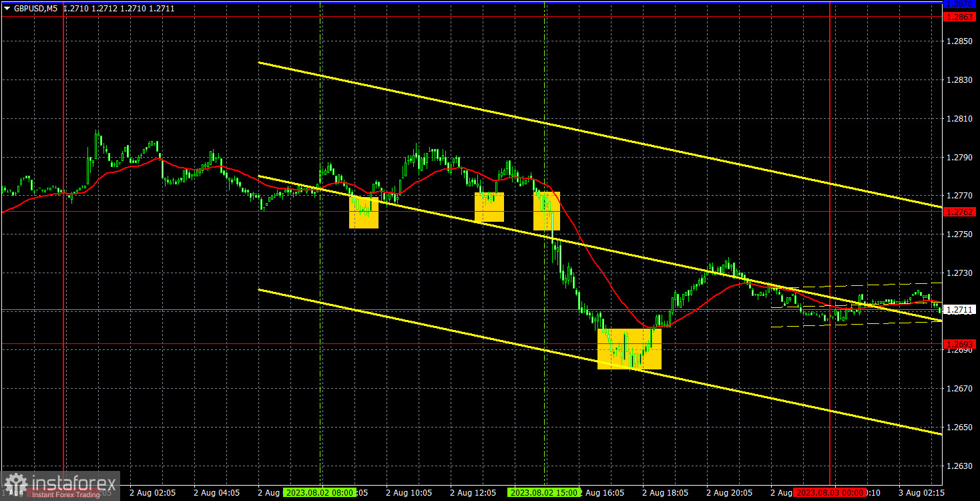
Task: Click the 2 Aug 04:05 time axis label
Action: (217, 493)
